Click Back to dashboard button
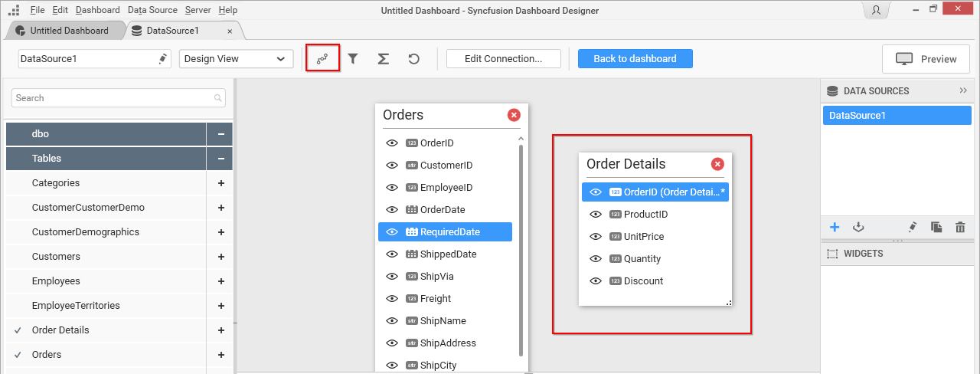Viewport: 980px width, 374px height. (x=635, y=59)
